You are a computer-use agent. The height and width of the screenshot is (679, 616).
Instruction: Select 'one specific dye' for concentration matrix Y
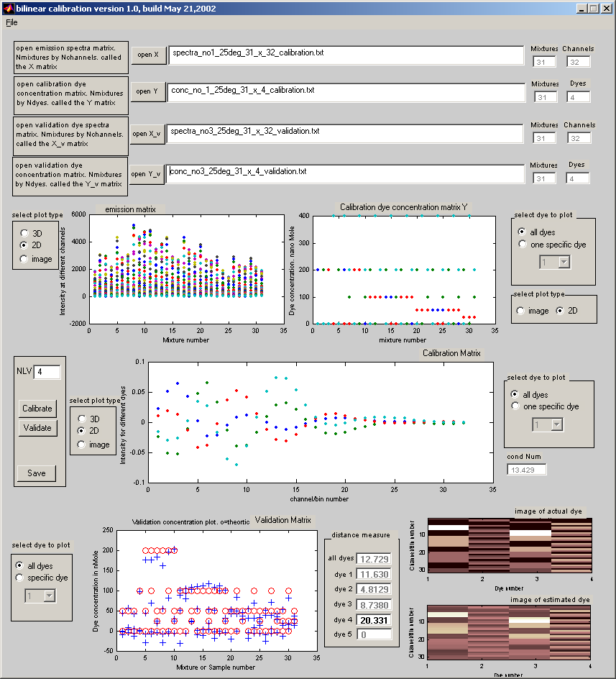pyautogui.click(x=523, y=245)
